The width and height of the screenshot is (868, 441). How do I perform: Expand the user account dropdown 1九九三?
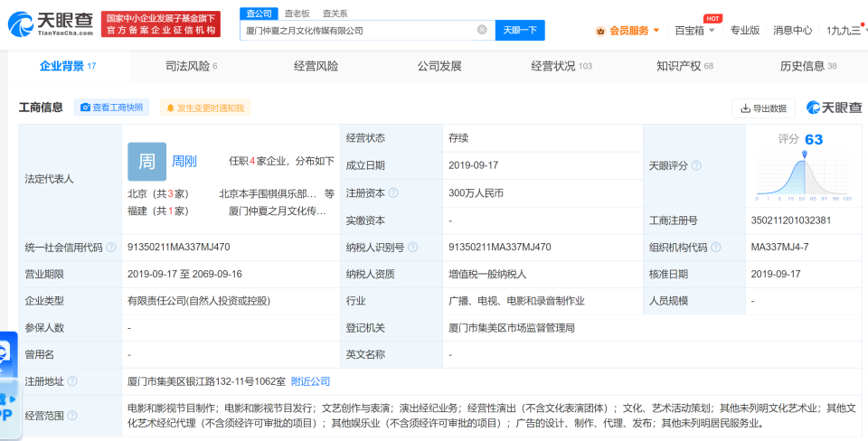click(844, 30)
